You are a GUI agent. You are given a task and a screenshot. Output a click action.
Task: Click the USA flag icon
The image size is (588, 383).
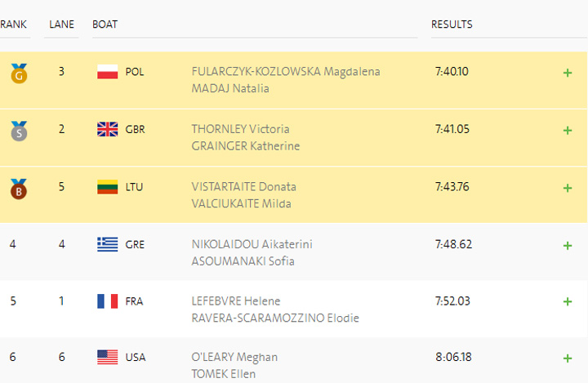107,357
